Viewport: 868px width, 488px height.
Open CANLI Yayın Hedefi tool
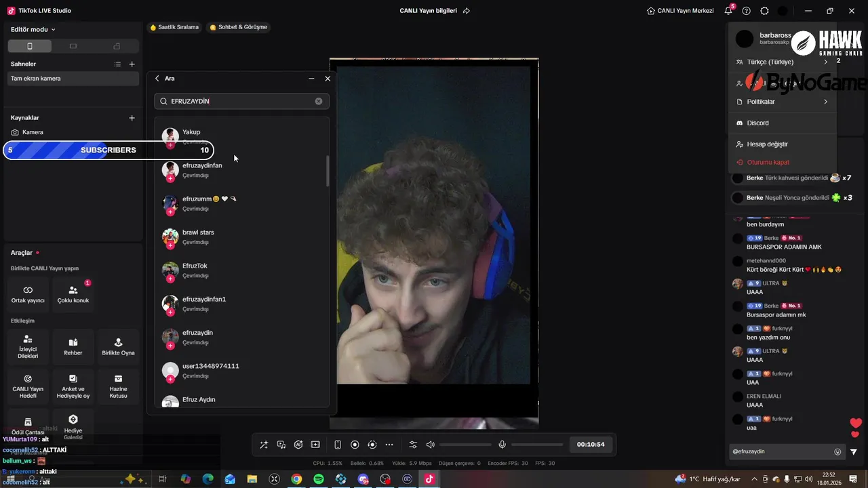tap(28, 386)
